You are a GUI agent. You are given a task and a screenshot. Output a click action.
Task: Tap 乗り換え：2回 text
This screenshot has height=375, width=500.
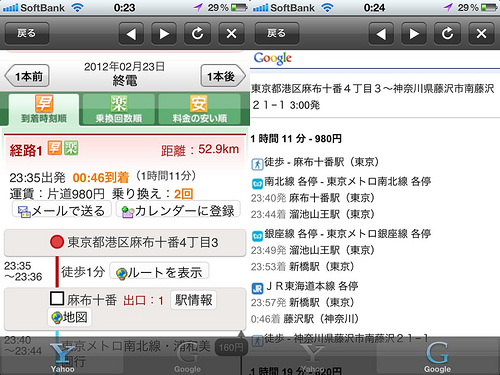coord(152,194)
